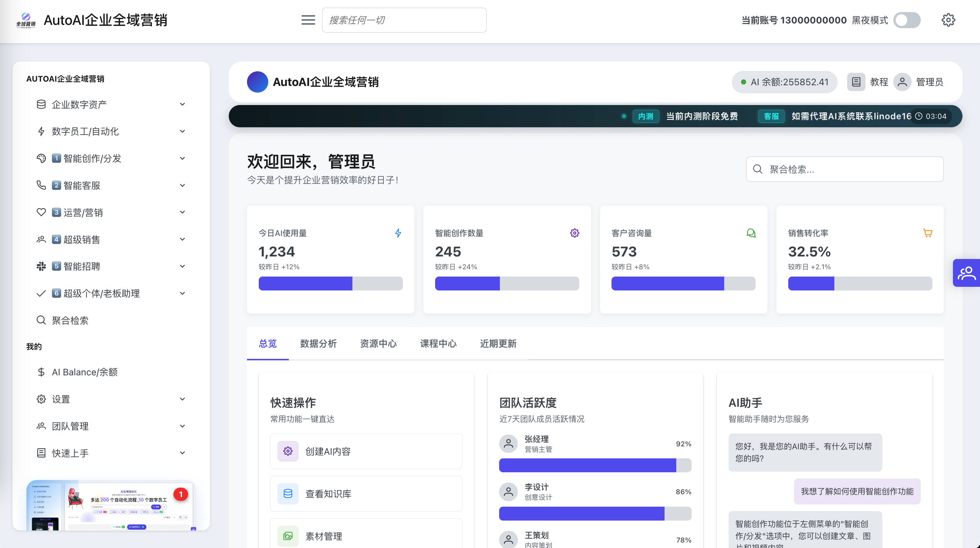Focus the 搜索任何一切 search field
Image resolution: width=980 pixels, height=548 pixels.
[404, 20]
